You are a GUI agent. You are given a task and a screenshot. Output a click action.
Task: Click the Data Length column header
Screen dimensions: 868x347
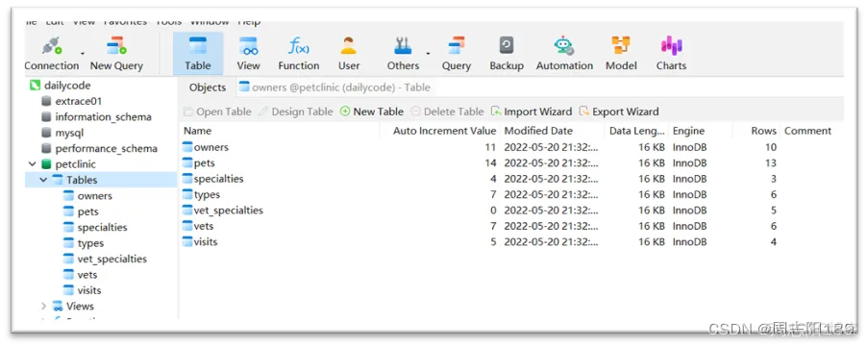pos(636,131)
